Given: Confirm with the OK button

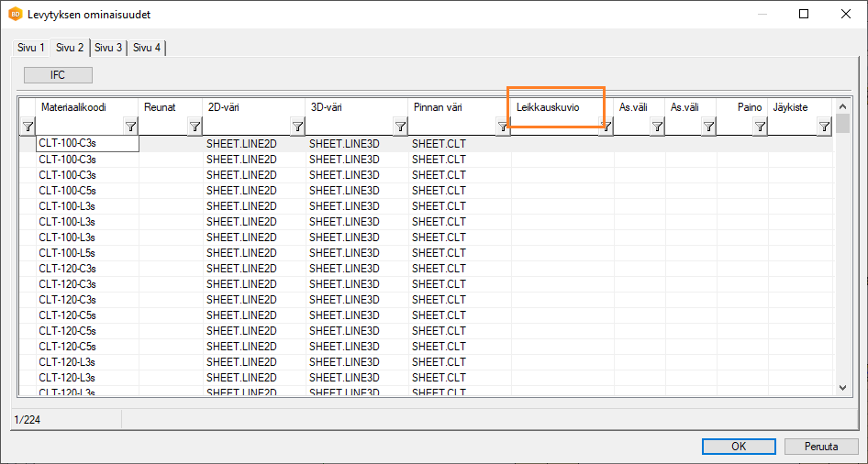Looking at the screenshot, I should tap(739, 447).
